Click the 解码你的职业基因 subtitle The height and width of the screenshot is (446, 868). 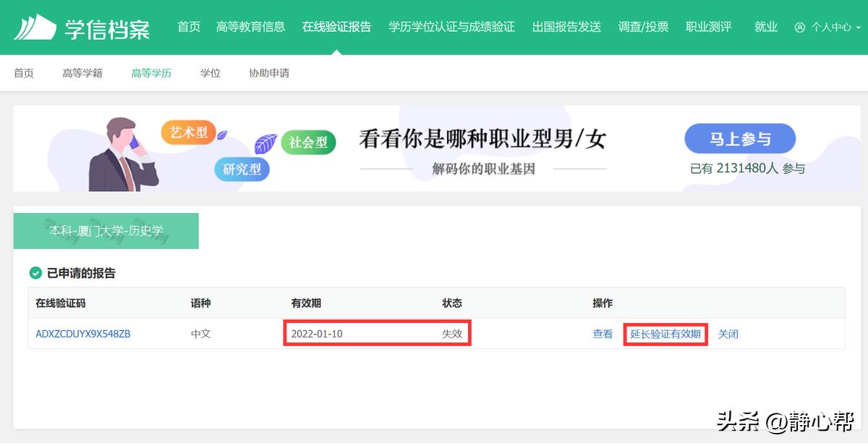tap(483, 169)
